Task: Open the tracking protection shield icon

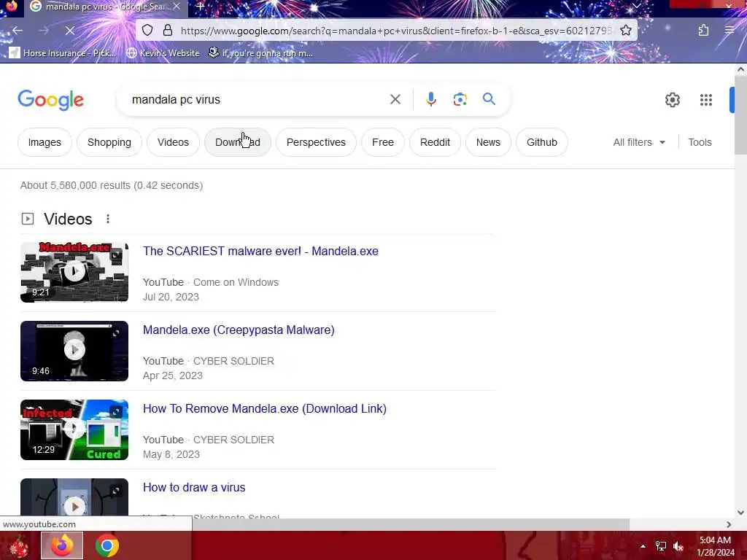Action: click(147, 31)
